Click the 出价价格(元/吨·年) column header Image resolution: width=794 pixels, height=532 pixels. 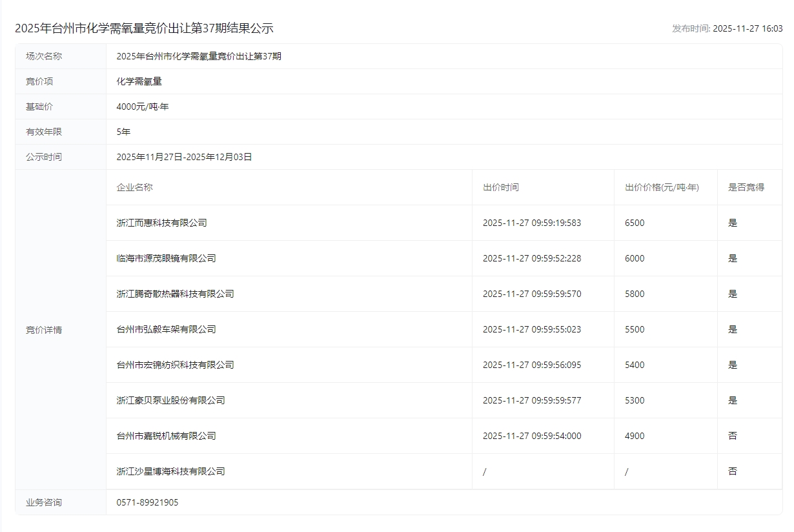click(662, 187)
